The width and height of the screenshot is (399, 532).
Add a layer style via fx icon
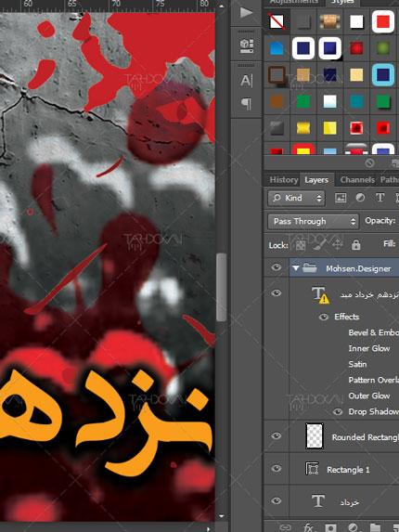tap(308, 527)
